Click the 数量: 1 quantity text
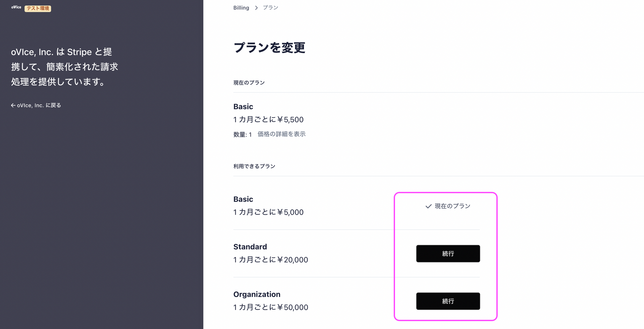Image resolution: width=644 pixels, height=329 pixels. [x=242, y=135]
